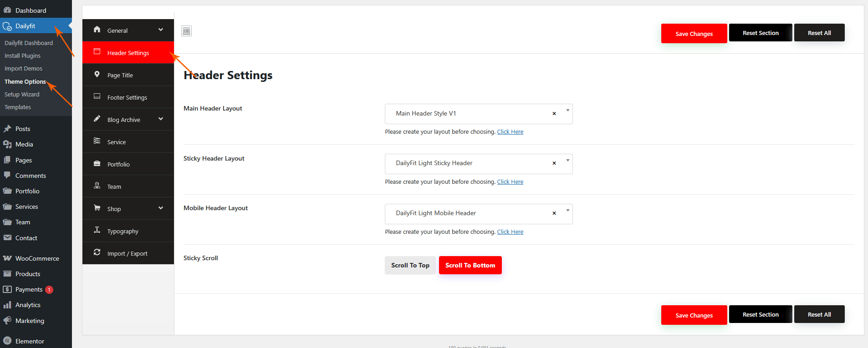The height and width of the screenshot is (348, 868).
Task: Click the Marketing megaphone icon
Action: (x=7, y=321)
